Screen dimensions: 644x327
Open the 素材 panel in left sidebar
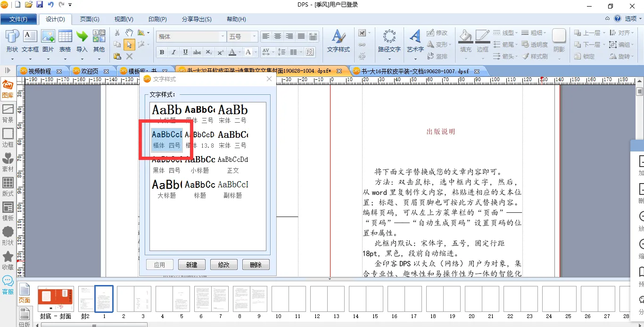[8, 161]
